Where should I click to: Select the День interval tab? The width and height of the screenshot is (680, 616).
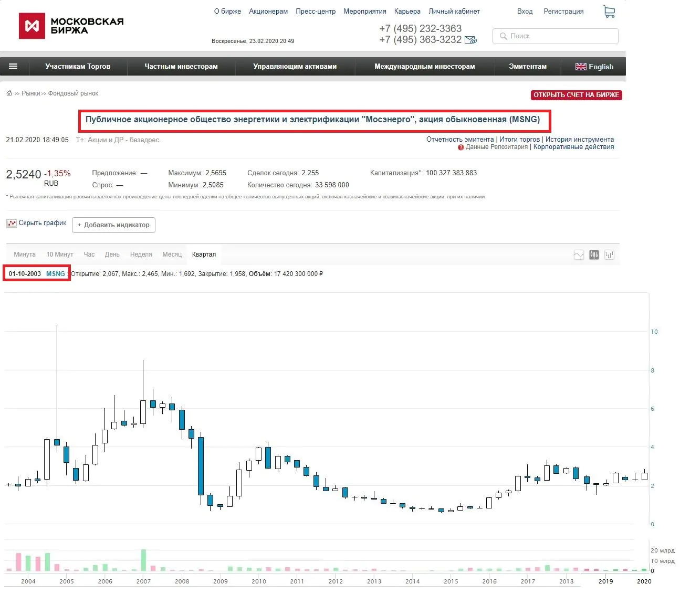[112, 254]
